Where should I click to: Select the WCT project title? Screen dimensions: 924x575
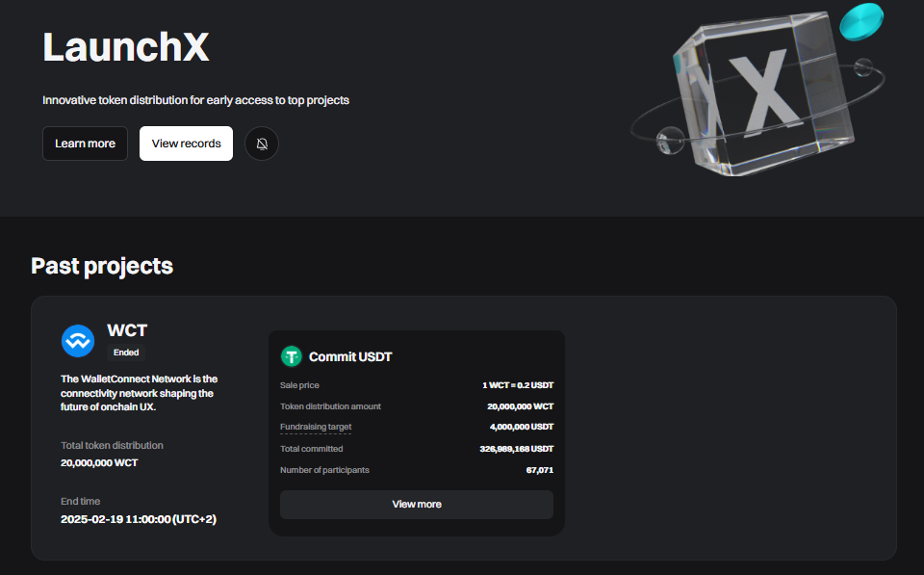[x=127, y=330]
